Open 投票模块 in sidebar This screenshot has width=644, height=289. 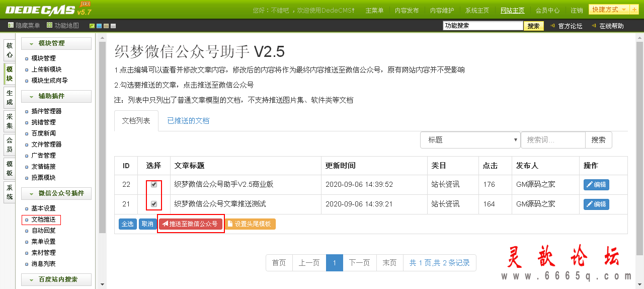tap(43, 178)
